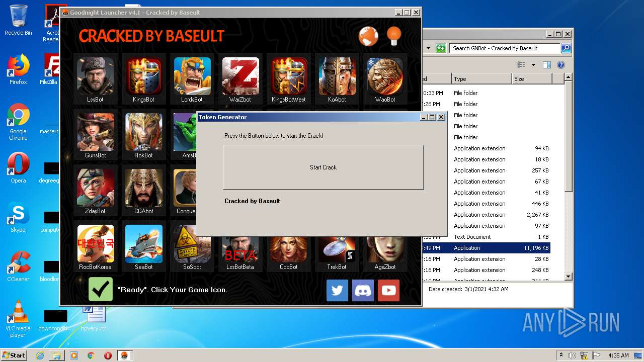
Task: Open Explorer help button
Action: 561,65
